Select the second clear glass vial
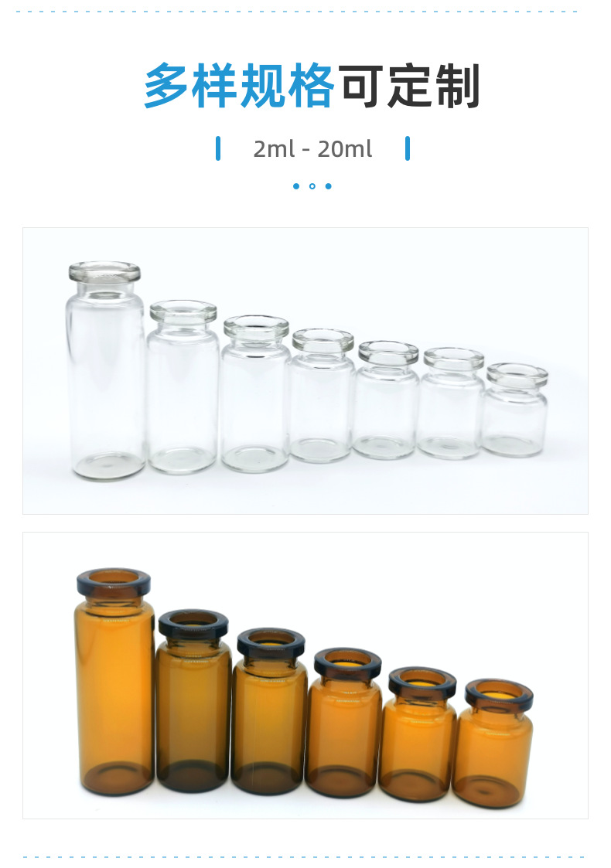The width and height of the screenshot is (611, 868). (x=183, y=387)
